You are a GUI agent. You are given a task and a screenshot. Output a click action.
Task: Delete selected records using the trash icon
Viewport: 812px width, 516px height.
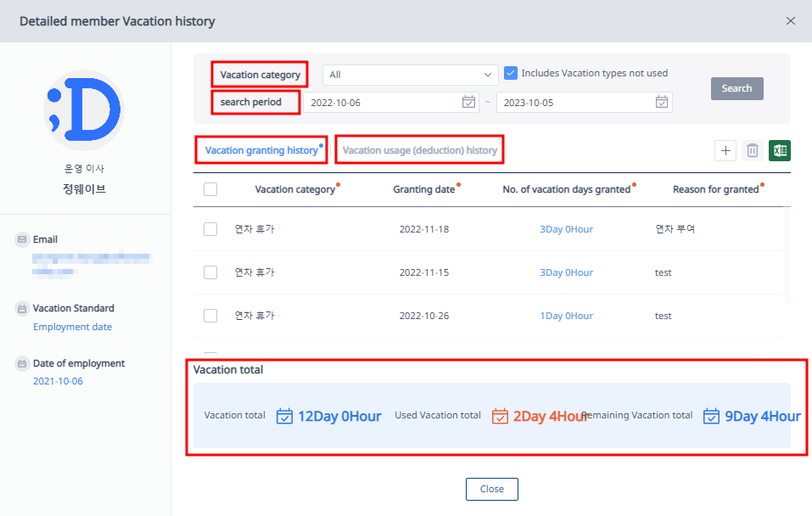point(753,150)
